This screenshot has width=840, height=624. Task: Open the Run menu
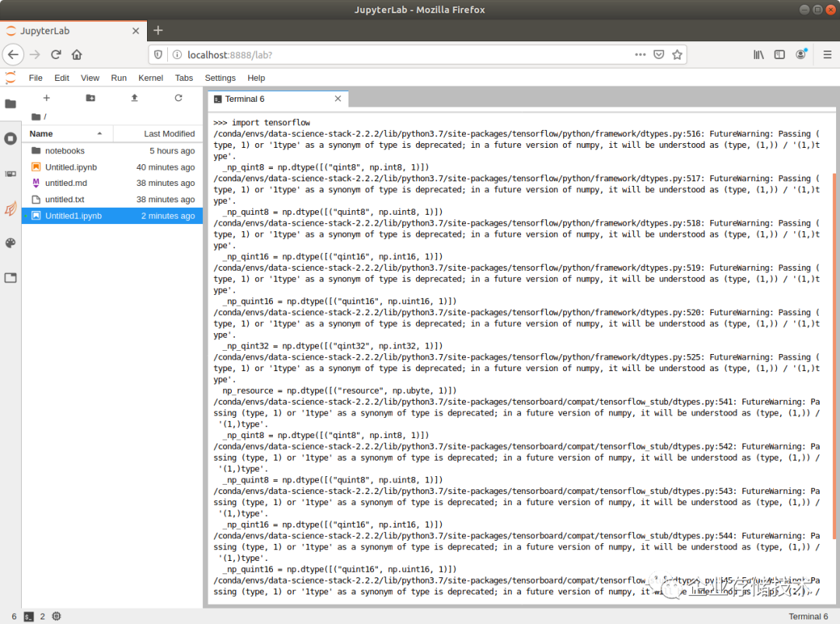pyautogui.click(x=119, y=78)
